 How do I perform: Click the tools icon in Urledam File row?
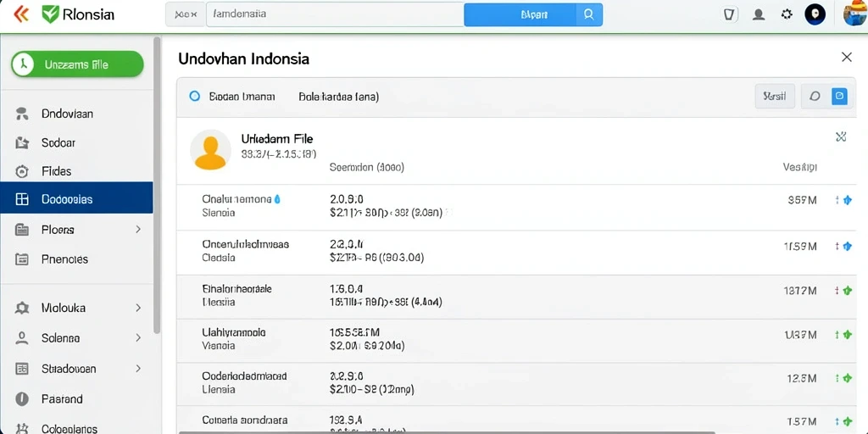(x=841, y=136)
